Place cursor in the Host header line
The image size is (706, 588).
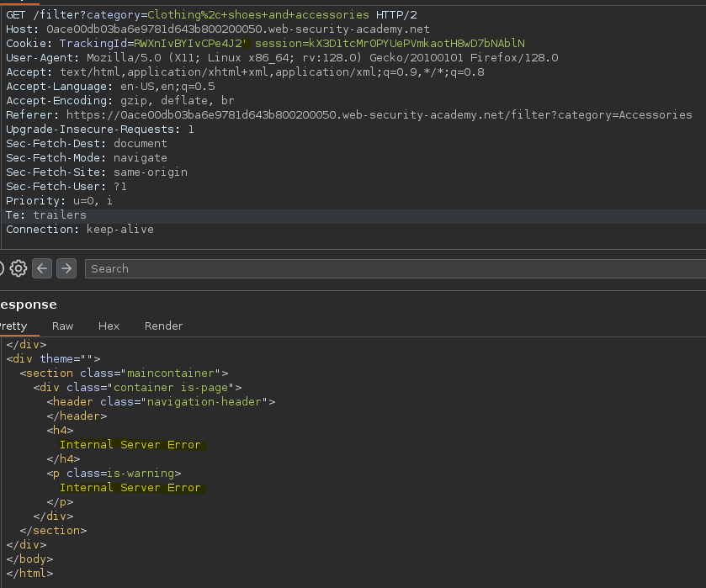click(218, 29)
